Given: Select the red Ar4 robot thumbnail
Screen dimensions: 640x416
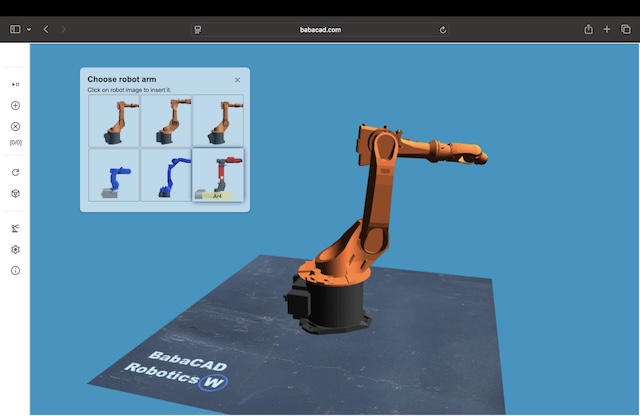Looking at the screenshot, I should 218,175.
